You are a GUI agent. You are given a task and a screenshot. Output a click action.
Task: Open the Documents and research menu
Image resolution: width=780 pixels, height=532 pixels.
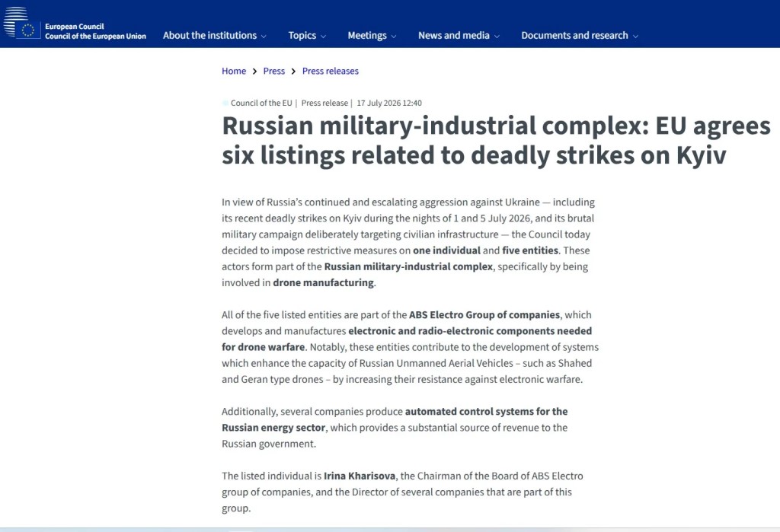coord(580,35)
